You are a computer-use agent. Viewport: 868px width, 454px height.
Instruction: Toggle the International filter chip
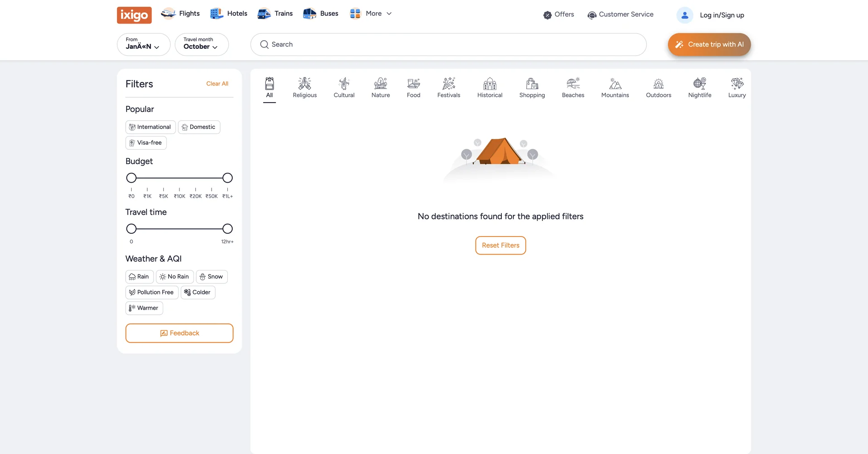[x=151, y=127]
